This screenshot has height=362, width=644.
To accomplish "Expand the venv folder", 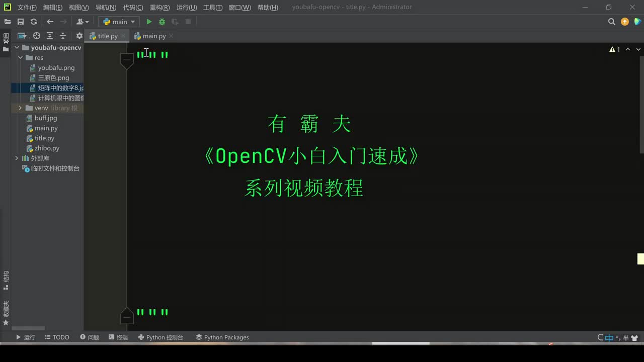I will click(20, 108).
